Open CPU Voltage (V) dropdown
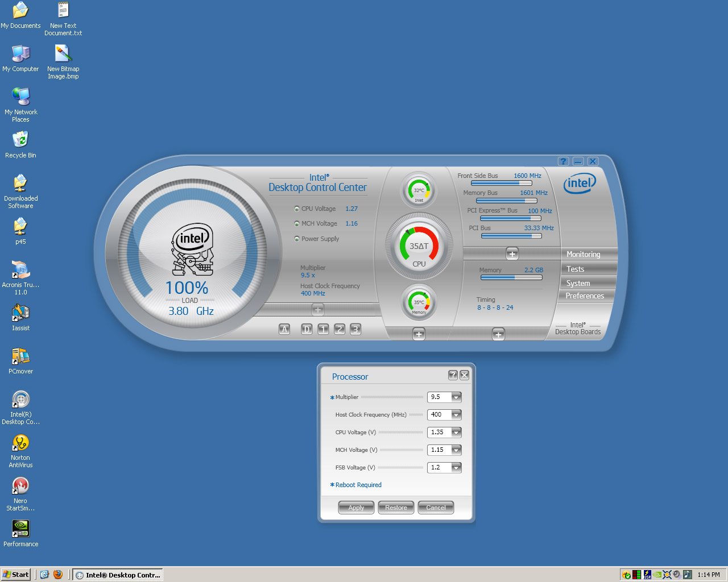The width and height of the screenshot is (728, 582). click(x=456, y=433)
